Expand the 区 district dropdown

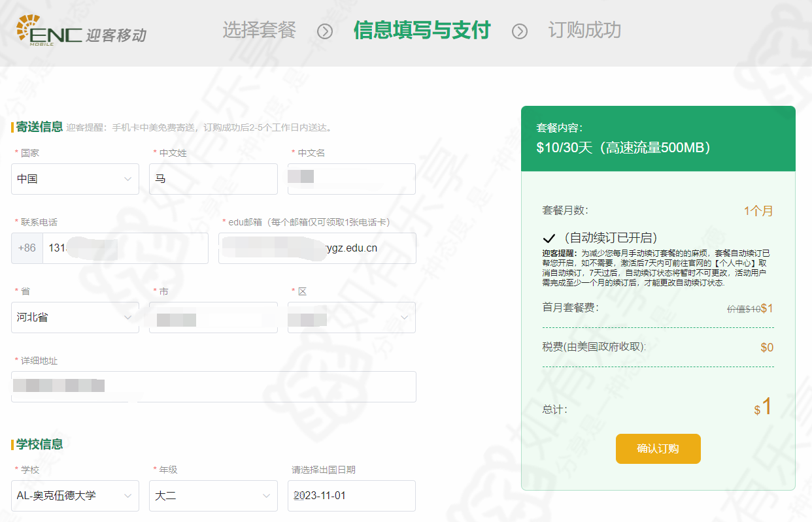tap(352, 318)
